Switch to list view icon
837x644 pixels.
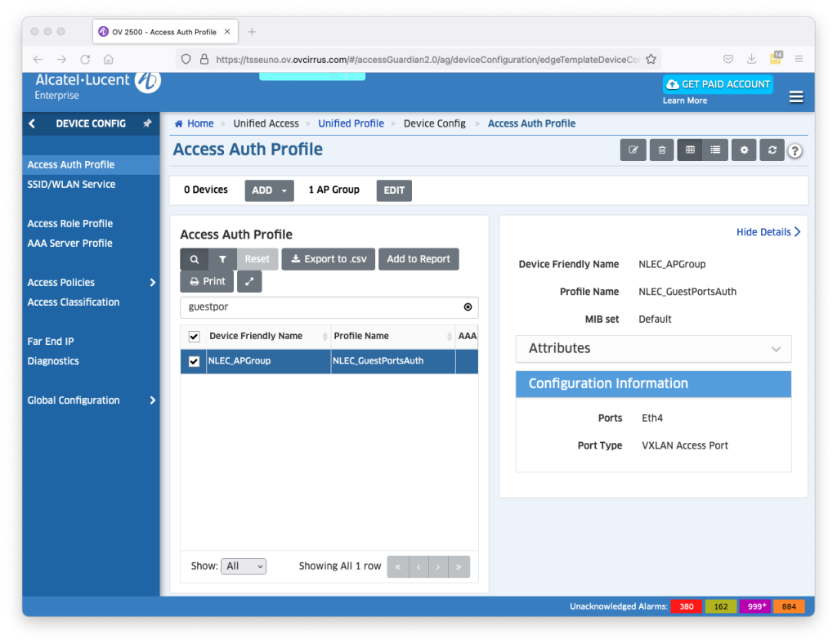coord(715,150)
